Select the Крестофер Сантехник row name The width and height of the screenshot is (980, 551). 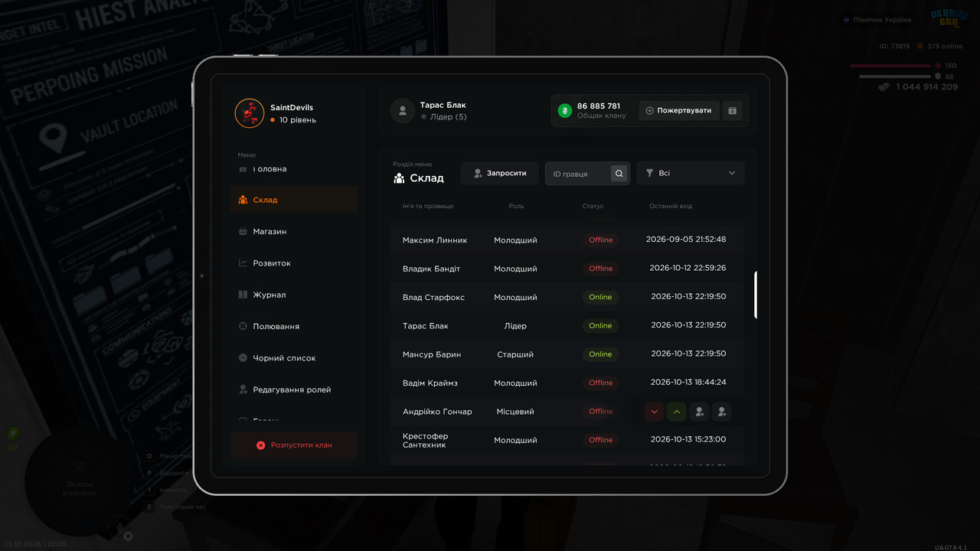(426, 440)
